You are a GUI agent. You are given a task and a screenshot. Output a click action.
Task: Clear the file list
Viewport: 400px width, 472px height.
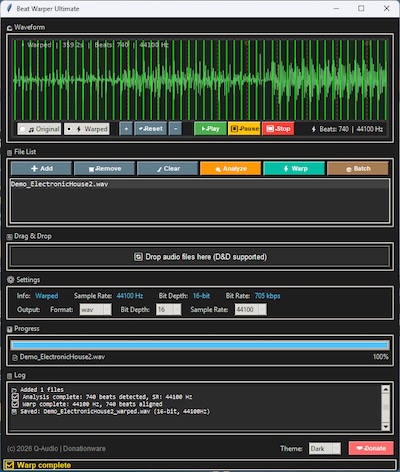pos(168,169)
